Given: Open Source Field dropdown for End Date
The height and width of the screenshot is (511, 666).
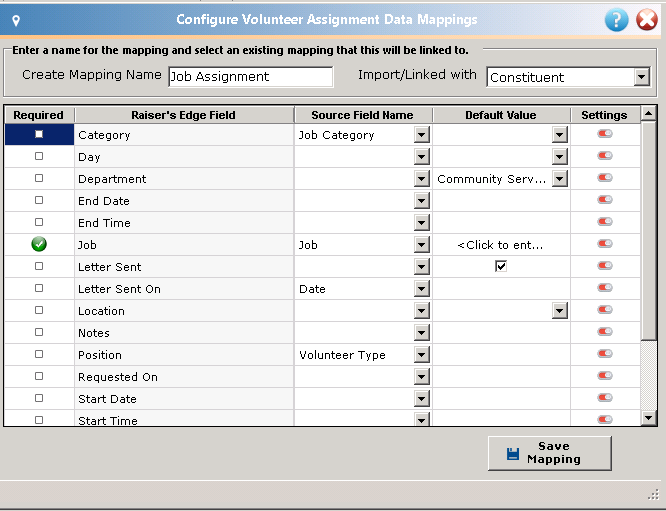Looking at the screenshot, I should tap(421, 201).
